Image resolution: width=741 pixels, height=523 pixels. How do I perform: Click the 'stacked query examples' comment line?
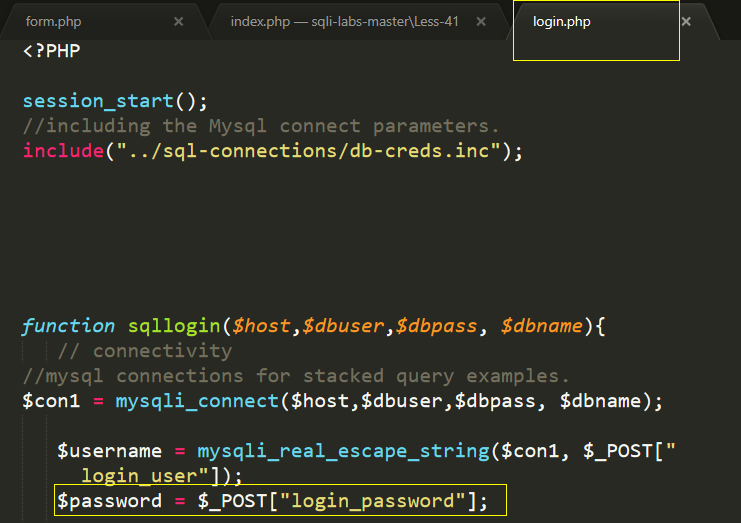click(296, 376)
